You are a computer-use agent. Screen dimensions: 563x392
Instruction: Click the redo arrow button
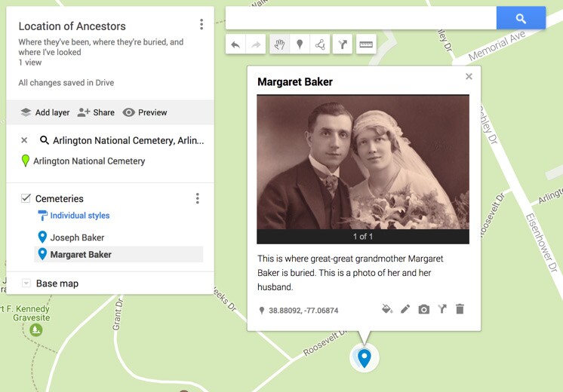pos(256,44)
